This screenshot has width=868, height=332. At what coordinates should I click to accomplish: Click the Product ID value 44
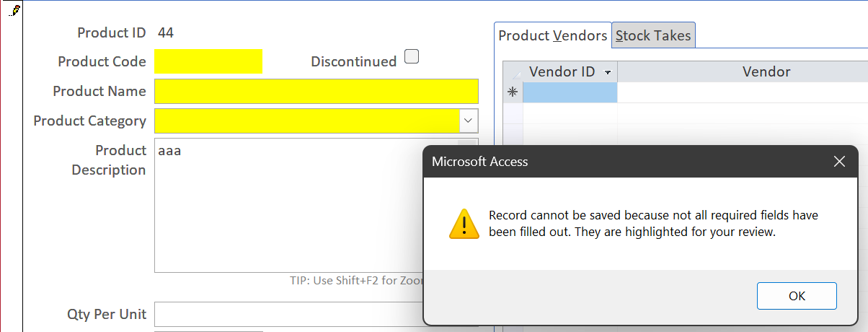point(165,32)
